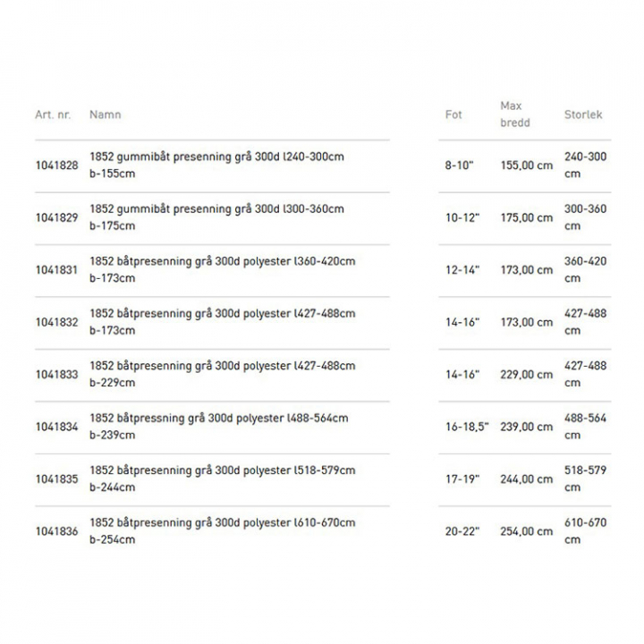This screenshot has height=644, width=644.
Task: Open article number 1041832
Action: click(x=56, y=322)
